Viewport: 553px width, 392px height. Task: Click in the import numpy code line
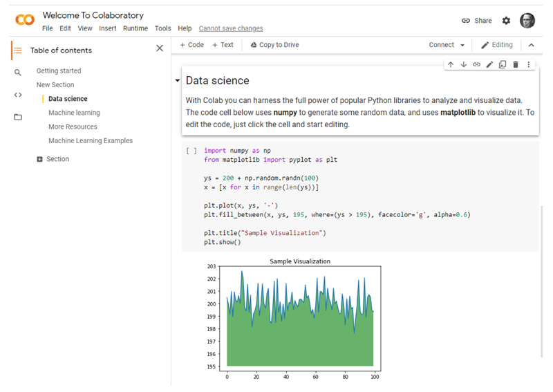[x=237, y=150]
